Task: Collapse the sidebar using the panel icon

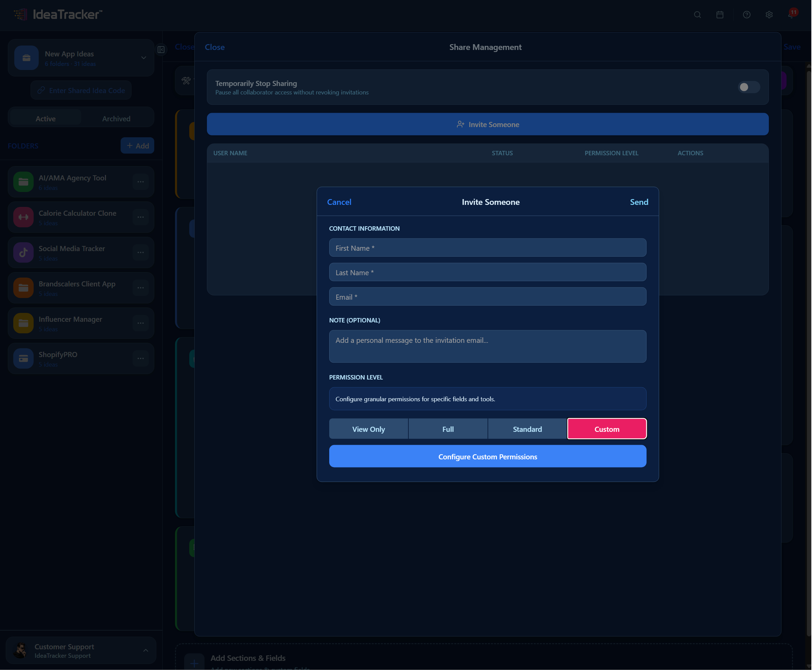Action: (x=161, y=50)
